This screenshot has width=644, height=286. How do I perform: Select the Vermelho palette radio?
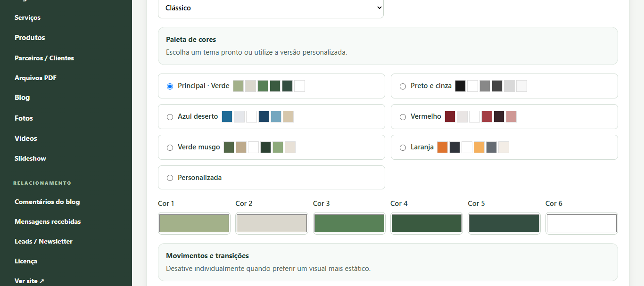(403, 117)
